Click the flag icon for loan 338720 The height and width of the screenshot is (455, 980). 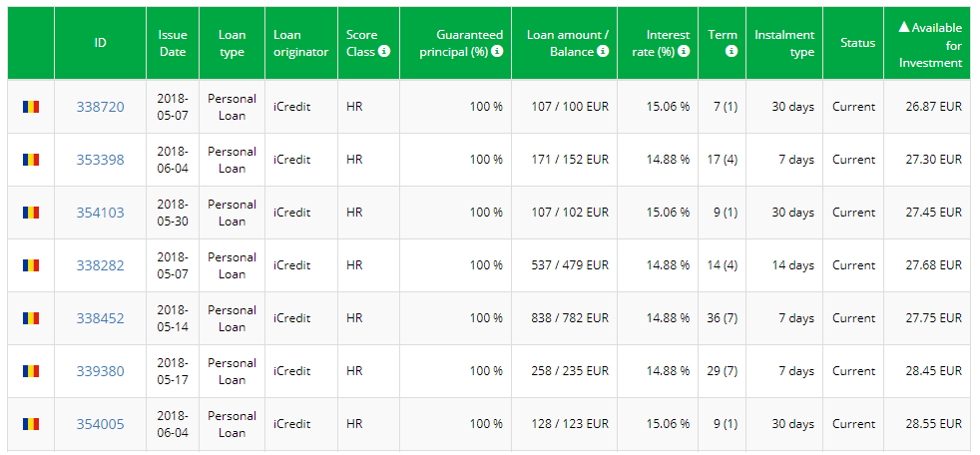(x=31, y=107)
